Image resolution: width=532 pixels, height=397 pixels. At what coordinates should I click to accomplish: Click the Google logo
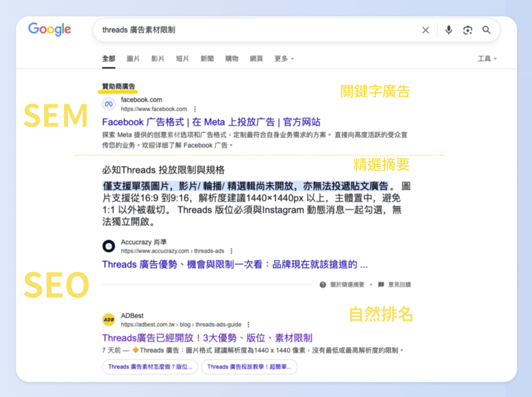coord(49,30)
